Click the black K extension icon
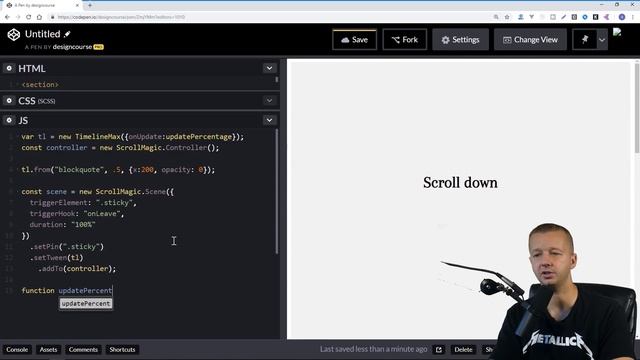 click(x=596, y=17)
